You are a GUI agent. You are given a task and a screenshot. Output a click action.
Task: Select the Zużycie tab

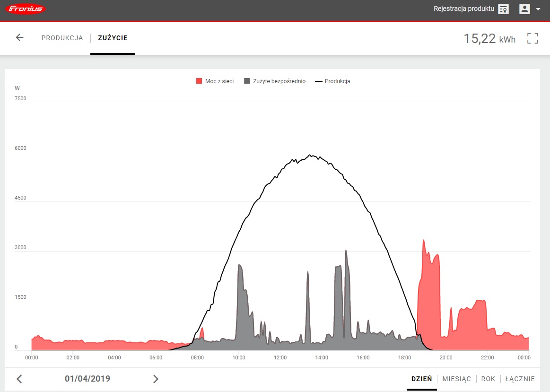(x=113, y=38)
